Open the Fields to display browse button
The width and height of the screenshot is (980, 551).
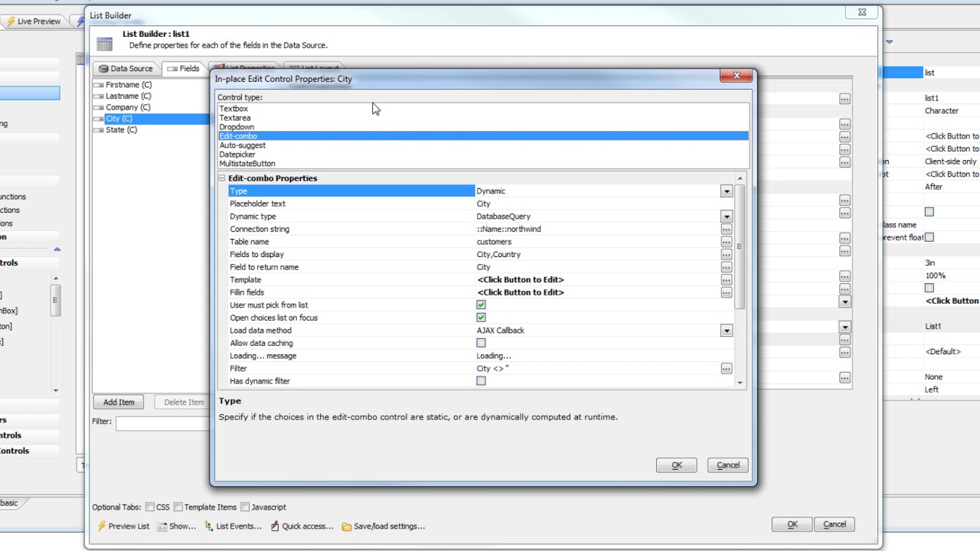[x=726, y=254]
